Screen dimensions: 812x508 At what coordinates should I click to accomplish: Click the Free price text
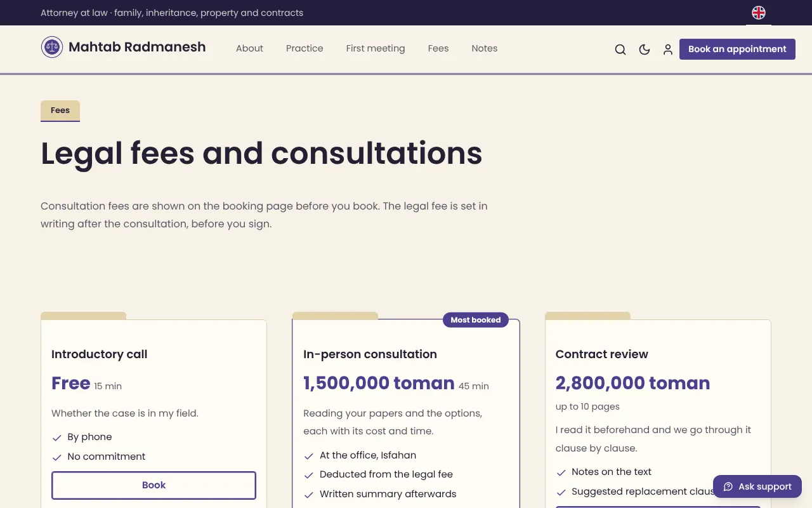(x=70, y=383)
